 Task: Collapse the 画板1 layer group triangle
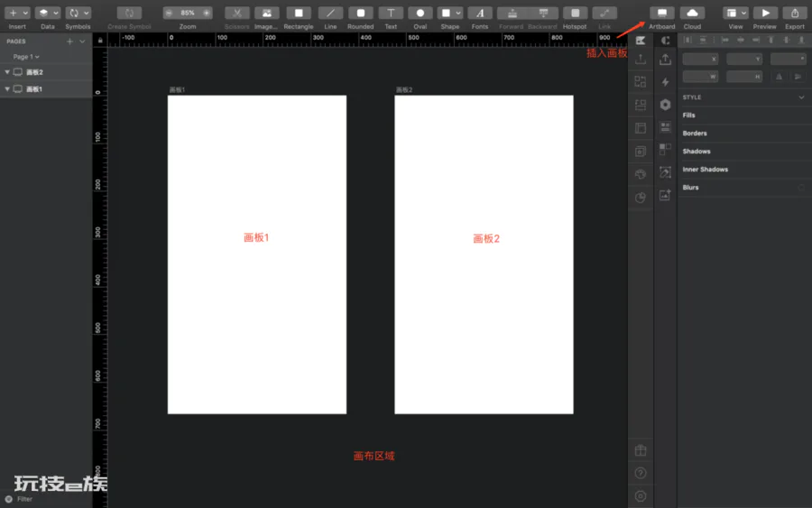(x=7, y=89)
